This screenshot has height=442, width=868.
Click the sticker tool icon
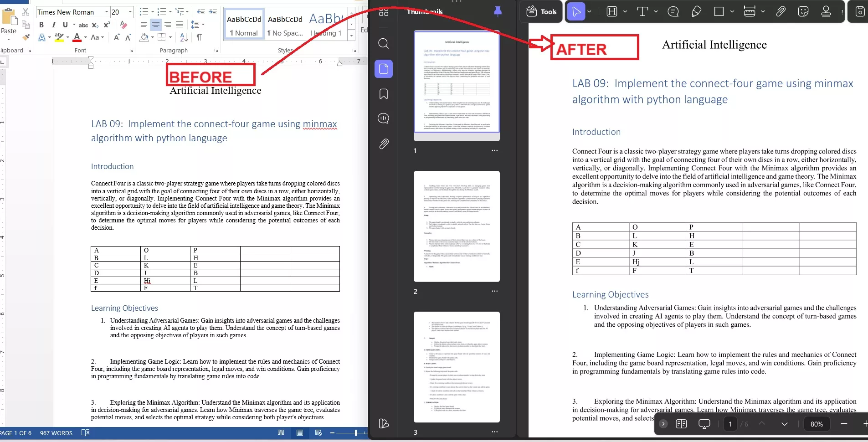tap(803, 11)
